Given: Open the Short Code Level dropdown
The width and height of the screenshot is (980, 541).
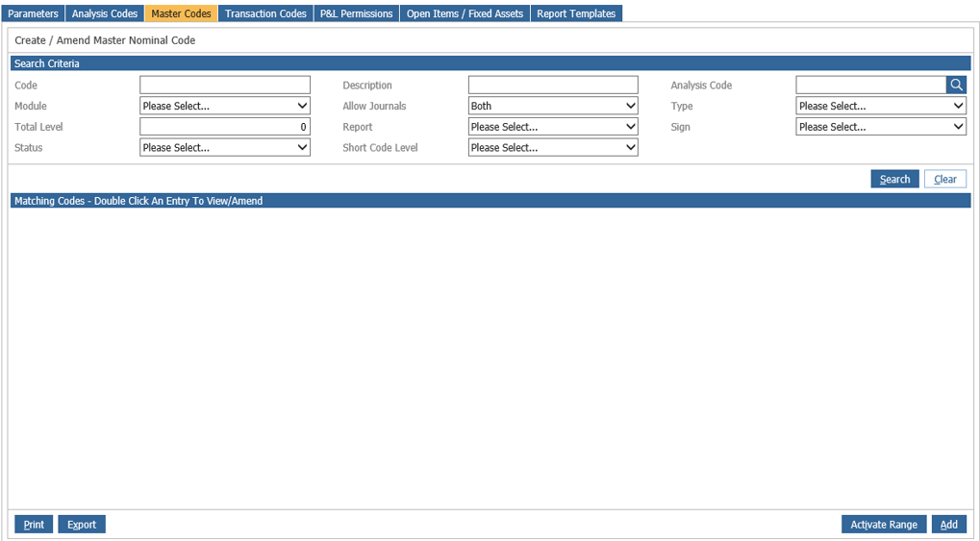Looking at the screenshot, I should [553, 147].
